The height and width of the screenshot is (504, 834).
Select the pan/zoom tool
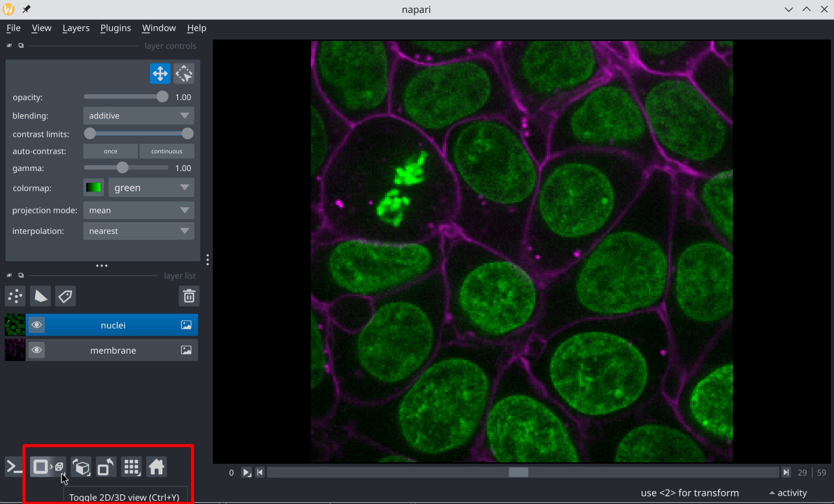(160, 73)
